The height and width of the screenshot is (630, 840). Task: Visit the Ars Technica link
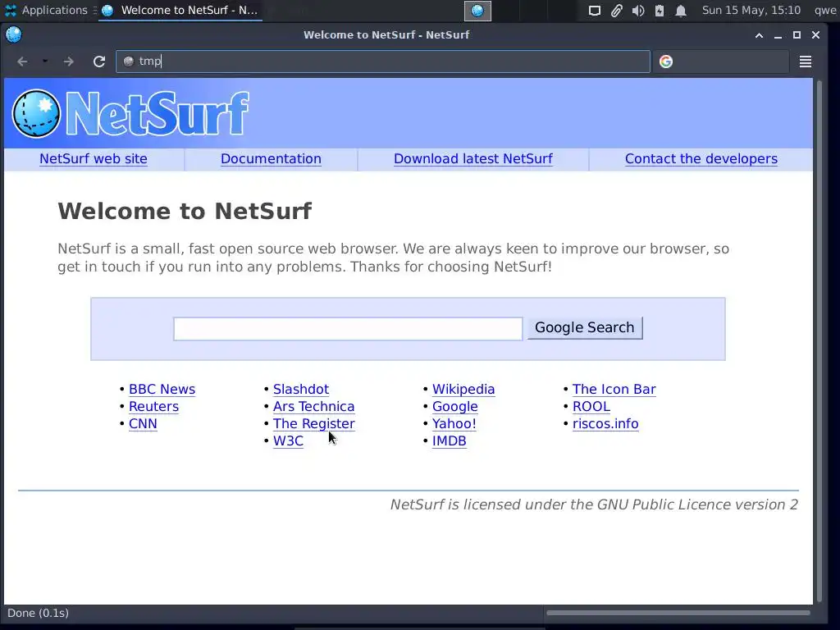pyautogui.click(x=314, y=407)
